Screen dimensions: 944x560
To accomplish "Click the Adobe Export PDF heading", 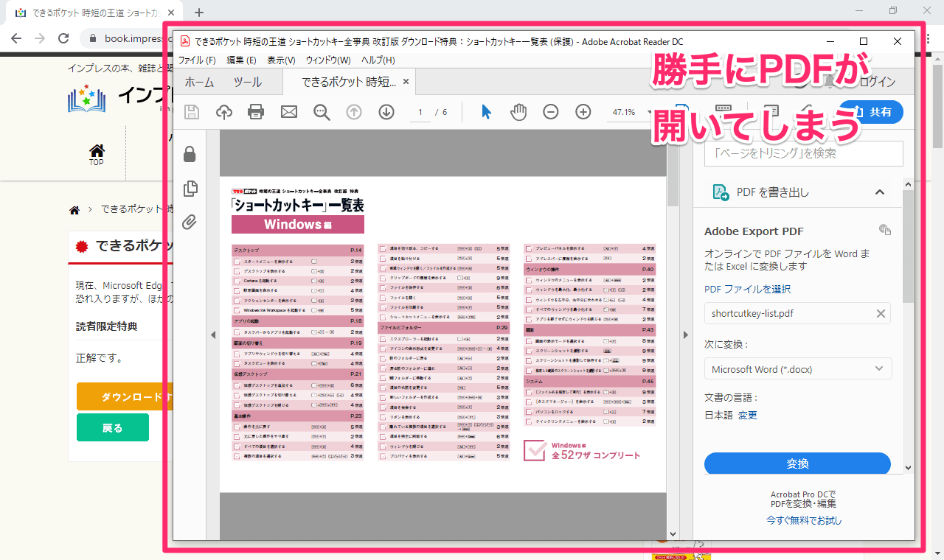I will 754,231.
